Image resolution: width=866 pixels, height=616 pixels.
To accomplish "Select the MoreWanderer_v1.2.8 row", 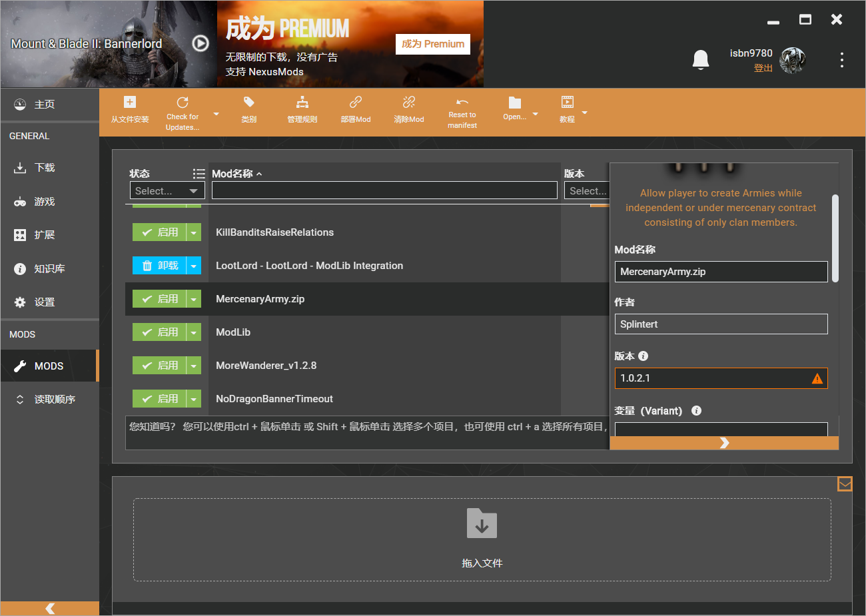I will pos(367,366).
